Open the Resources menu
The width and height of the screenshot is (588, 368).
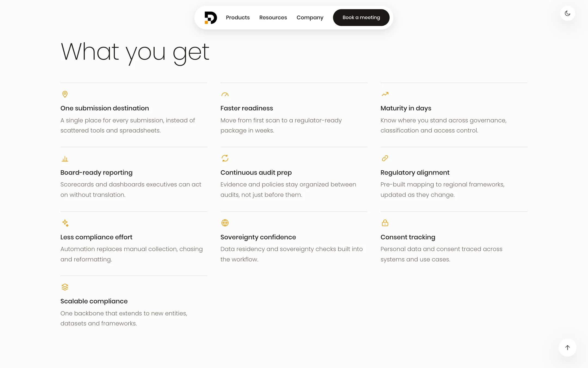coord(273,17)
